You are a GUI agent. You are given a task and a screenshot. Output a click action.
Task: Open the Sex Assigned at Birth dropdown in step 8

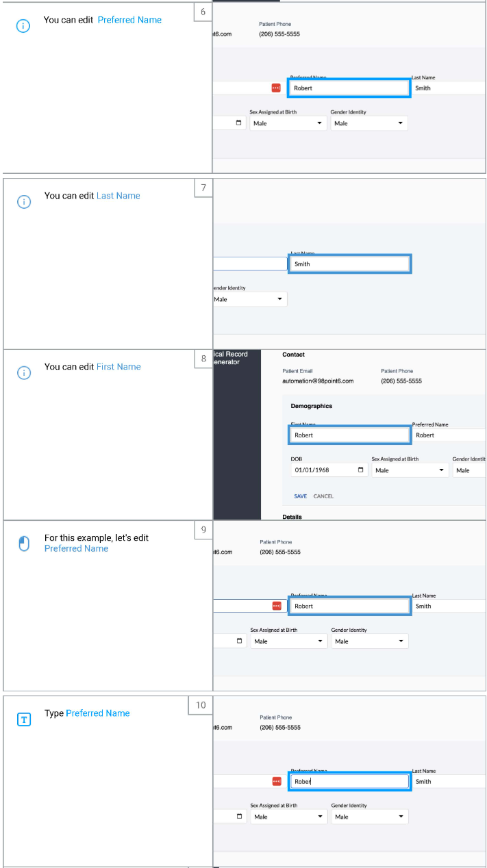410,470
